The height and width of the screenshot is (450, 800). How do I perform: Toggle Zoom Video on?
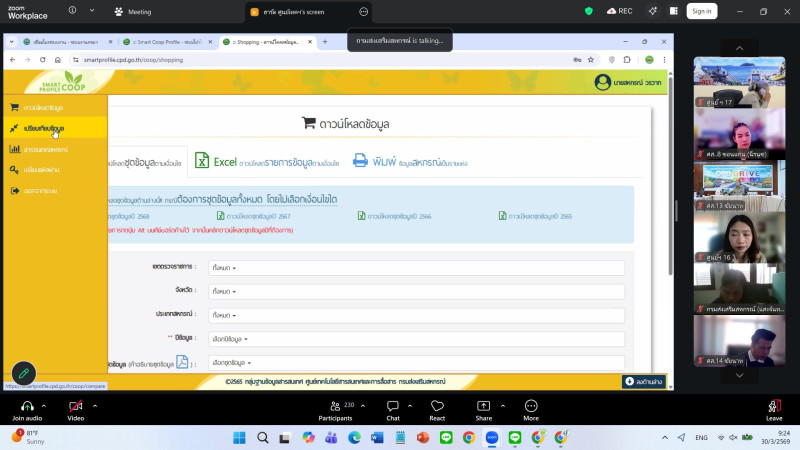pyautogui.click(x=75, y=410)
